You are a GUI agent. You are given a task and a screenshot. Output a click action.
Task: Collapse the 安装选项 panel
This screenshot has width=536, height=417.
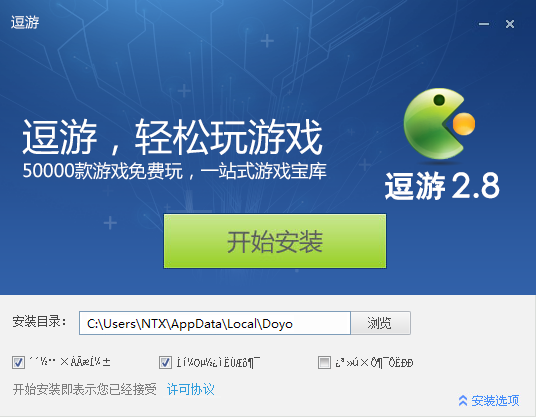[x=489, y=401]
